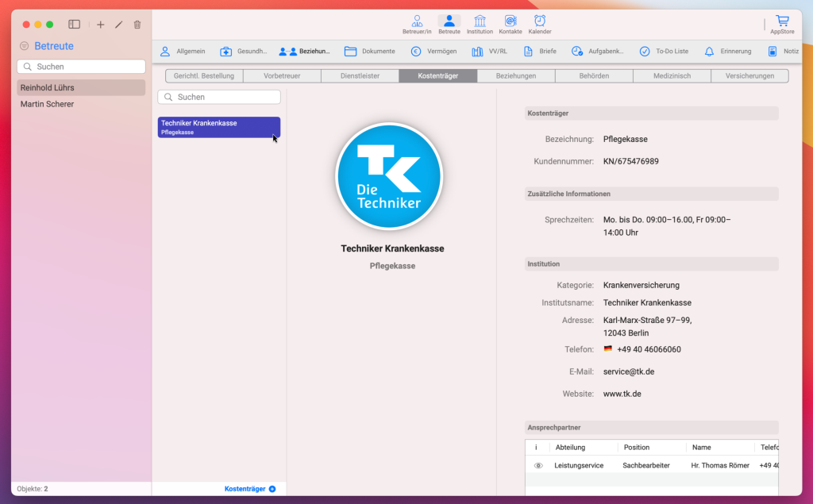This screenshot has height=504, width=813.
Task: Click the Sachbearbeiter table cell
Action: click(x=646, y=466)
